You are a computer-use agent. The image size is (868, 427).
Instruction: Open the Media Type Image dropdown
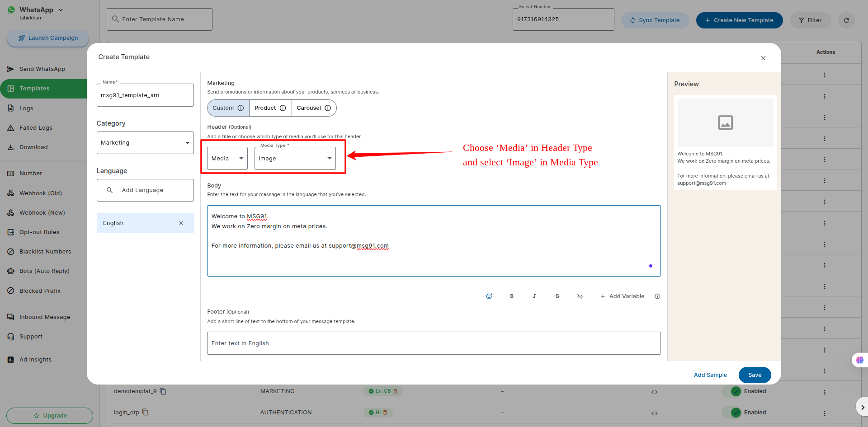pos(295,159)
